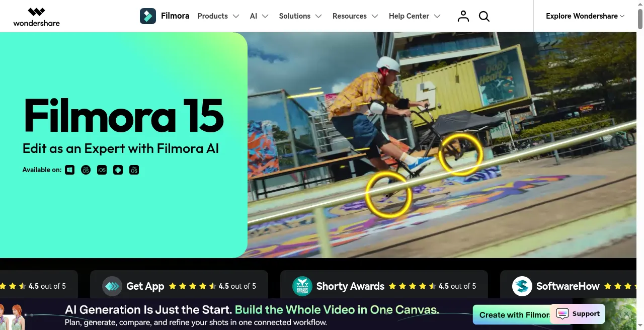Expand the Solutions menu

click(300, 16)
